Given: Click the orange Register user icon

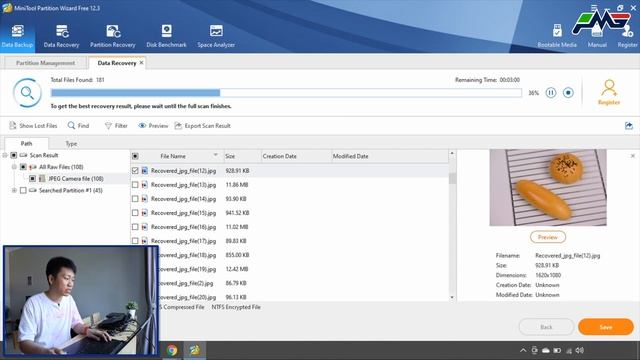Looking at the screenshot, I should [x=609, y=92].
